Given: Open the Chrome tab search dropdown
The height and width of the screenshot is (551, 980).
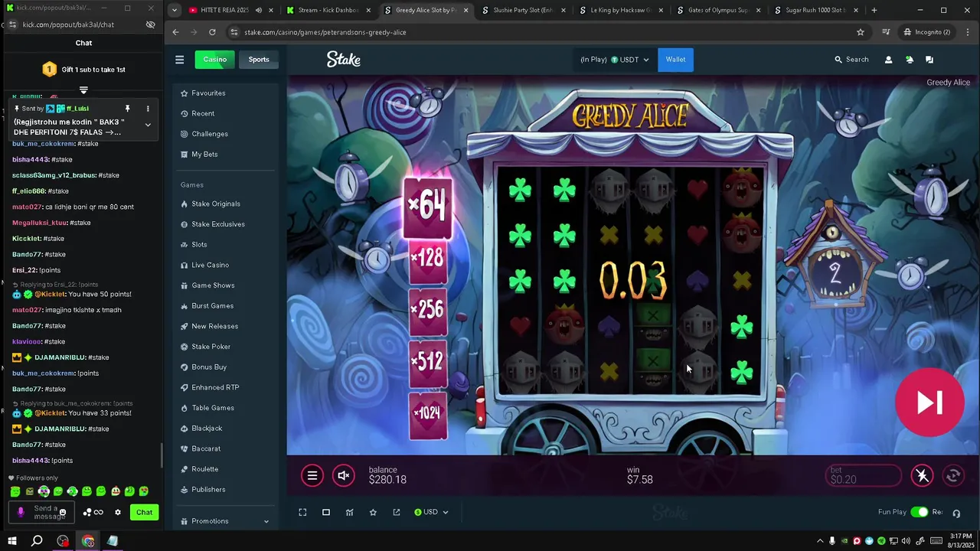Looking at the screenshot, I should click(175, 11).
